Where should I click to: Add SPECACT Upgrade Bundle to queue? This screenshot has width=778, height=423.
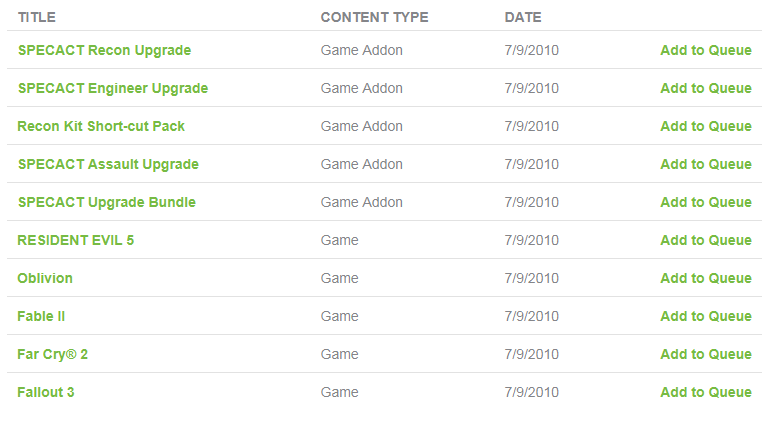pyautogui.click(x=705, y=202)
